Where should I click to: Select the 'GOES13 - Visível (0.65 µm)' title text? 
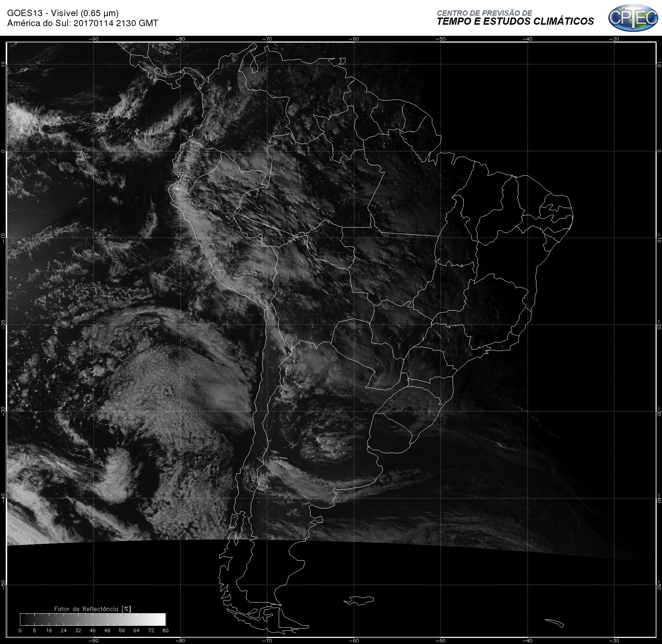[x=63, y=13]
